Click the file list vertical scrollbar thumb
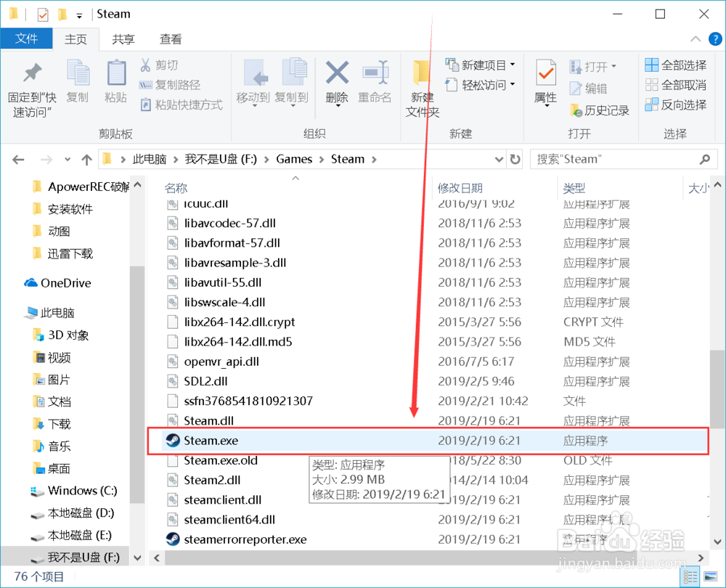Screen dimensions: 726x588 click(717, 390)
